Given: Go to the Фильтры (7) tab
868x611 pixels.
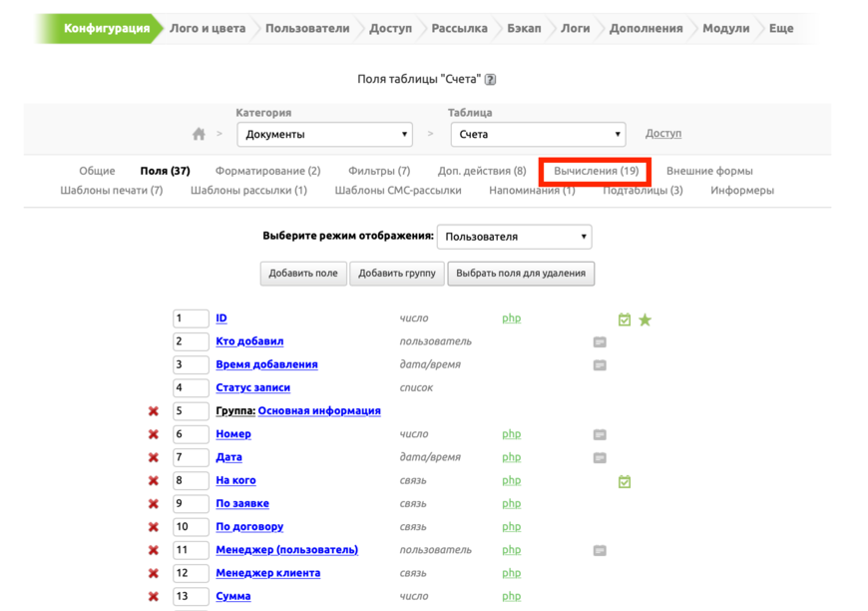Looking at the screenshot, I should click(379, 171).
